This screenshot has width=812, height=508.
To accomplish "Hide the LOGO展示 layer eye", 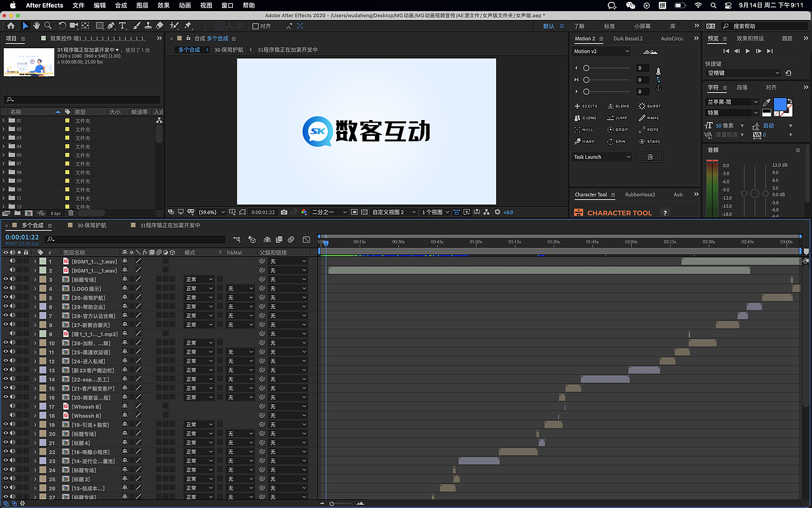I will click(x=6, y=288).
